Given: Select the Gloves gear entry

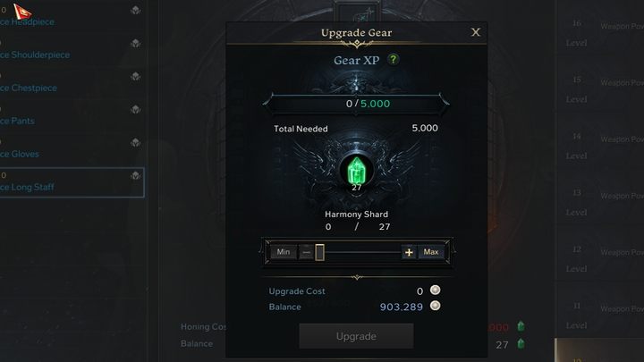Looking at the screenshot, I should coord(72,149).
